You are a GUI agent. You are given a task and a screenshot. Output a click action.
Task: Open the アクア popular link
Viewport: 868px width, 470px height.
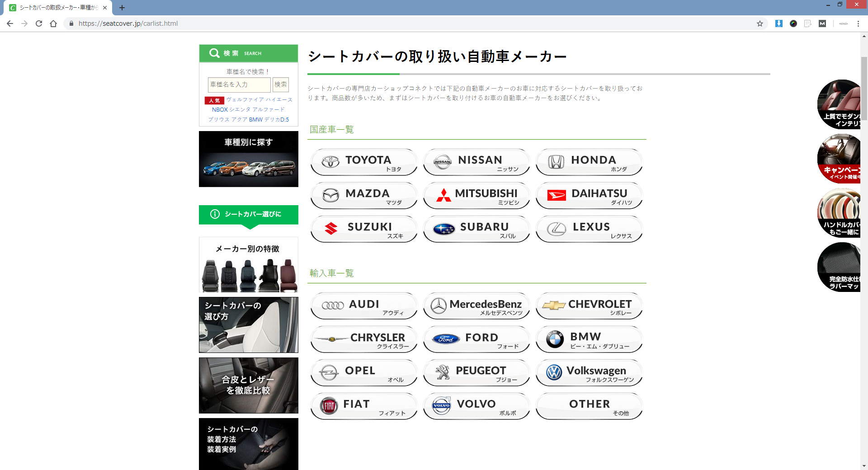(239, 119)
